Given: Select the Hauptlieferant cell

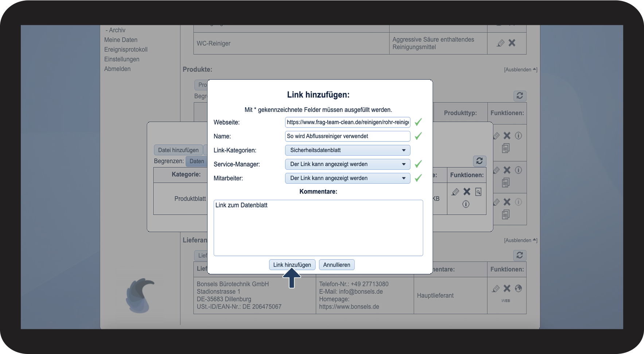Looking at the screenshot, I should [x=450, y=296].
